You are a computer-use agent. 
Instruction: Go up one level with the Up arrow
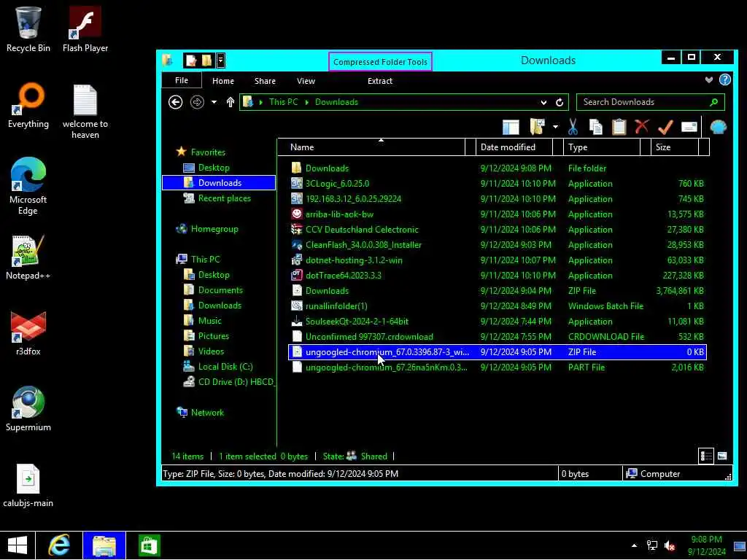click(x=230, y=102)
